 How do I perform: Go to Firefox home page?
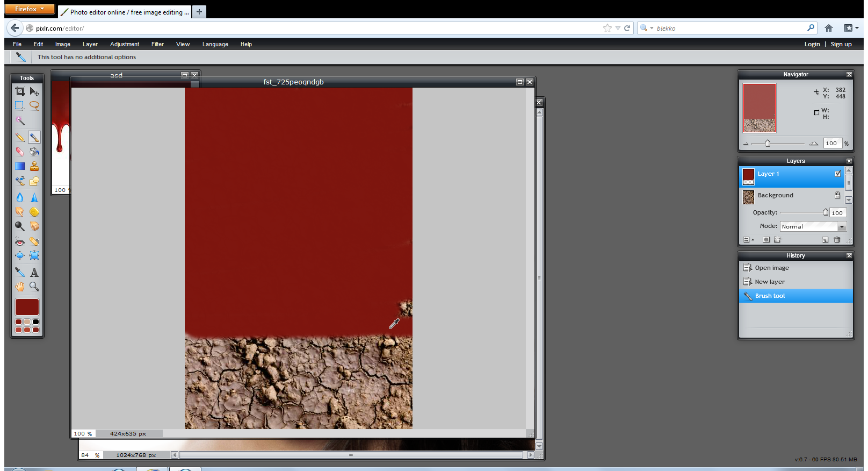point(829,28)
